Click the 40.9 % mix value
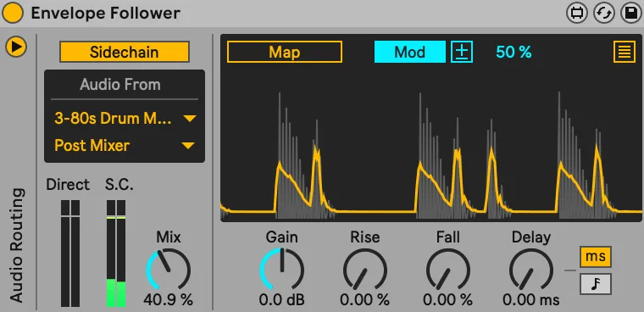The width and height of the screenshot is (644, 312). click(x=168, y=299)
